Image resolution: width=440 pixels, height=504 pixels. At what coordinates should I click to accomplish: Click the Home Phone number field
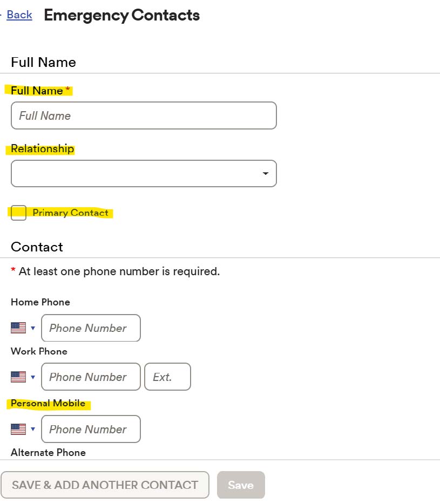[x=91, y=328]
